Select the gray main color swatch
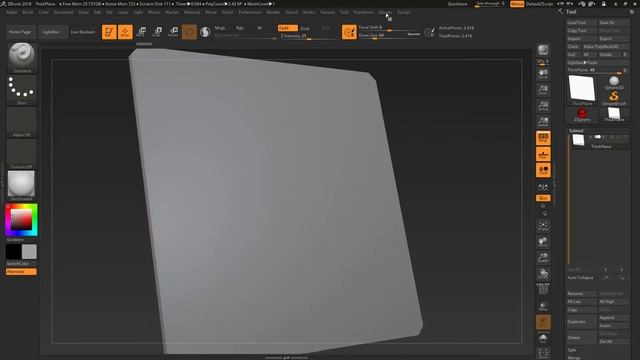 29,252
